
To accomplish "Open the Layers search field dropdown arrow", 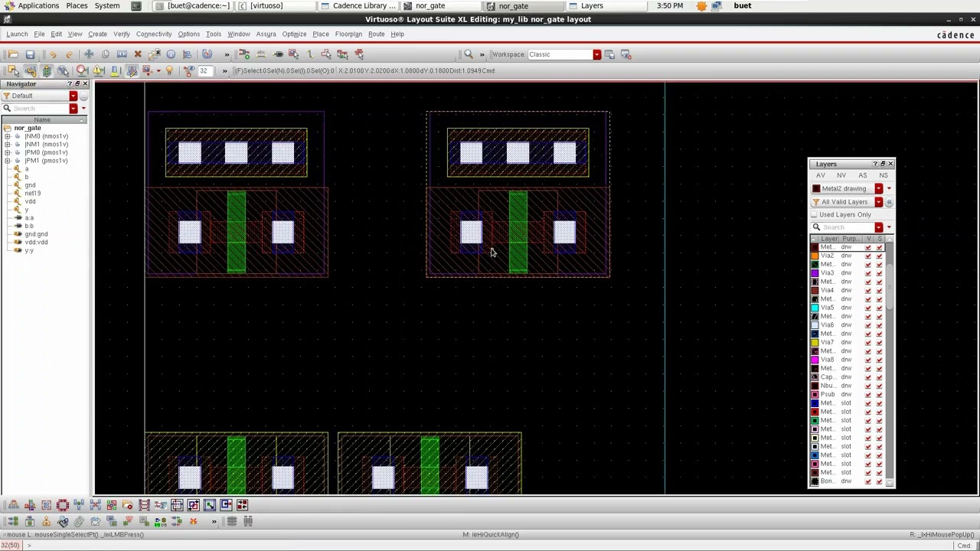I will [x=879, y=227].
